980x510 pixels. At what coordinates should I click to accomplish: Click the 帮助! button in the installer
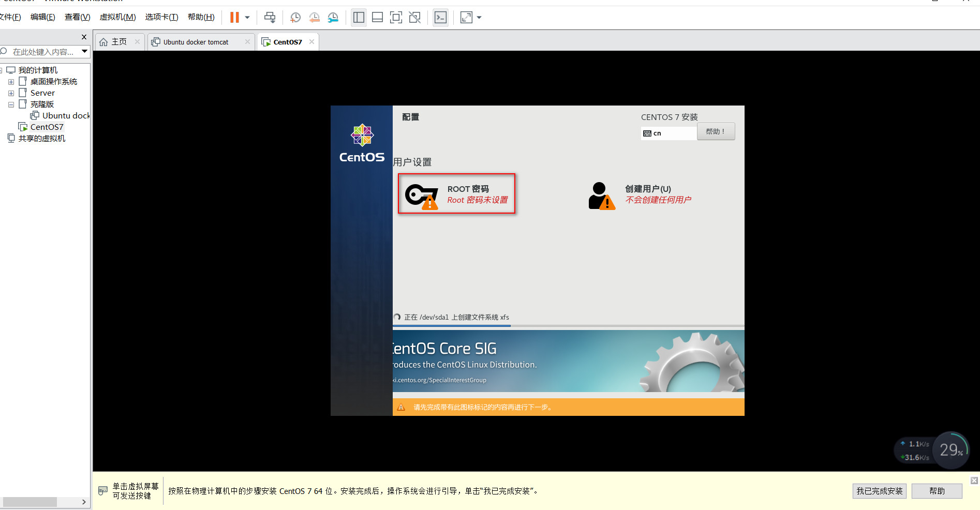pyautogui.click(x=716, y=131)
